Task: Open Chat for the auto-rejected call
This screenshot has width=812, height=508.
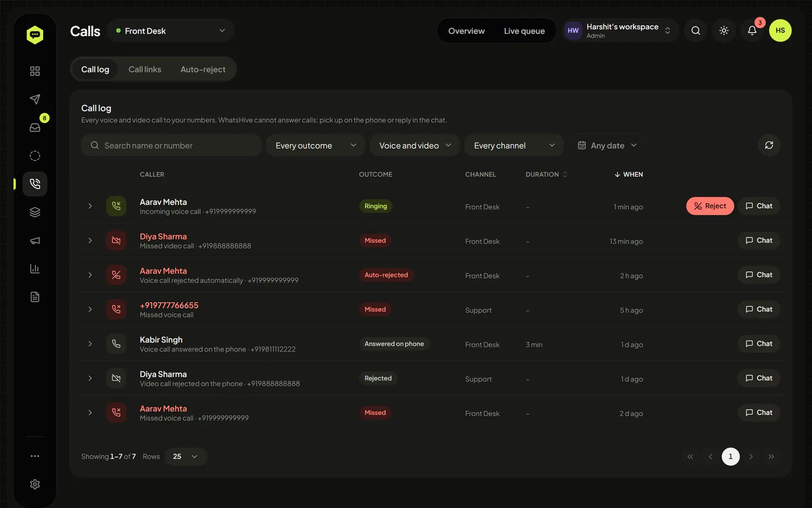Action: [759, 275]
